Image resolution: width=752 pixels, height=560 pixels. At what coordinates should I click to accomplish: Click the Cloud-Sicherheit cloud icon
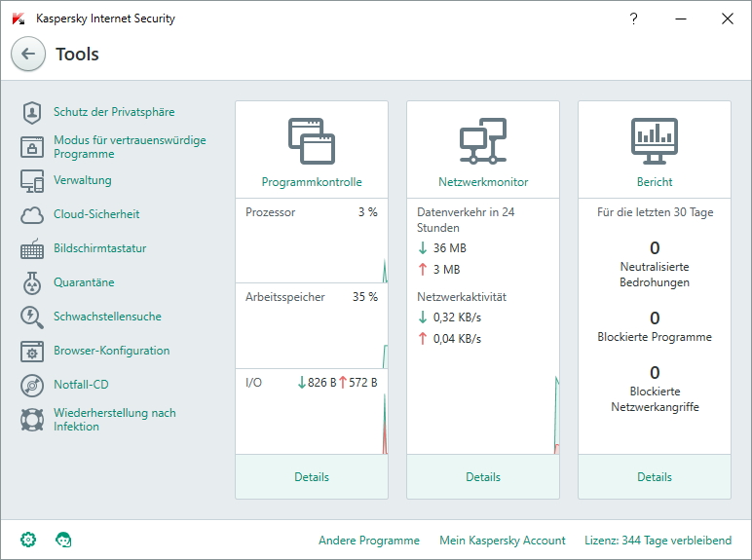(x=32, y=215)
